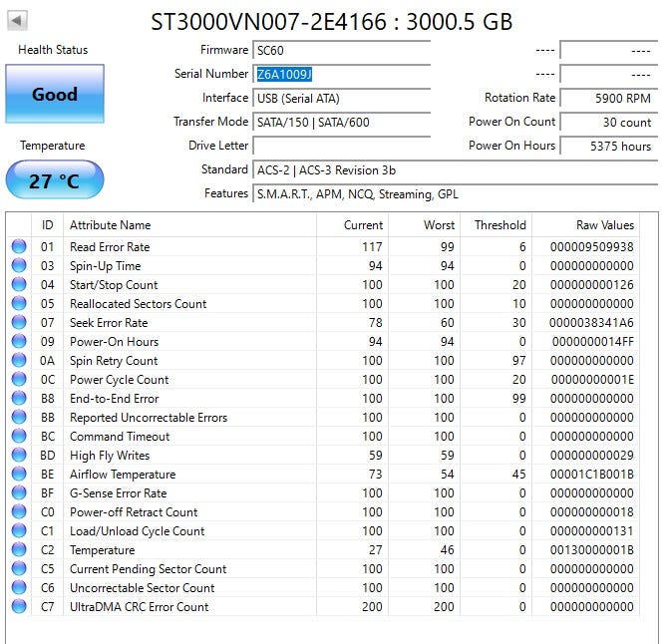Click the Rotation Rate 5900 RPM field

pos(609,98)
